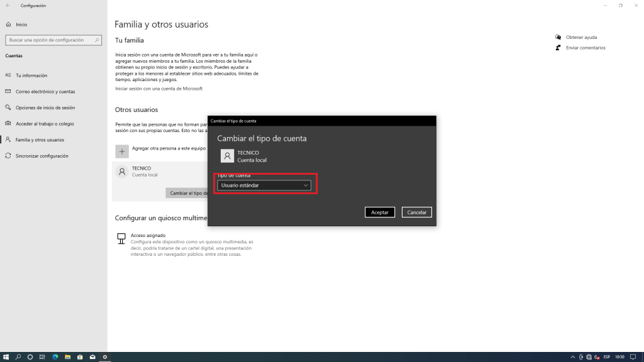Screen dimensions: 644x362
Task: Click the Obtener ayuda help icon
Action: click(558, 37)
